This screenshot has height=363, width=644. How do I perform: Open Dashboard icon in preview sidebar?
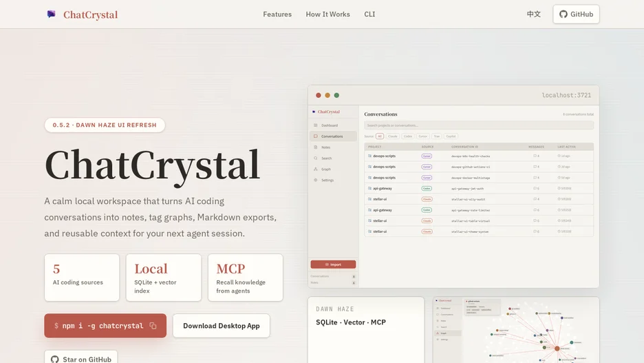[315, 125]
